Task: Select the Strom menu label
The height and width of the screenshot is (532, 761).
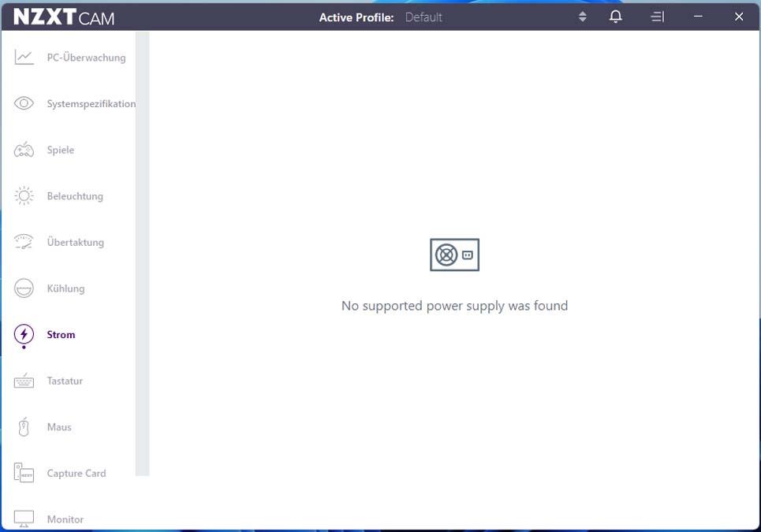Action: tap(62, 335)
